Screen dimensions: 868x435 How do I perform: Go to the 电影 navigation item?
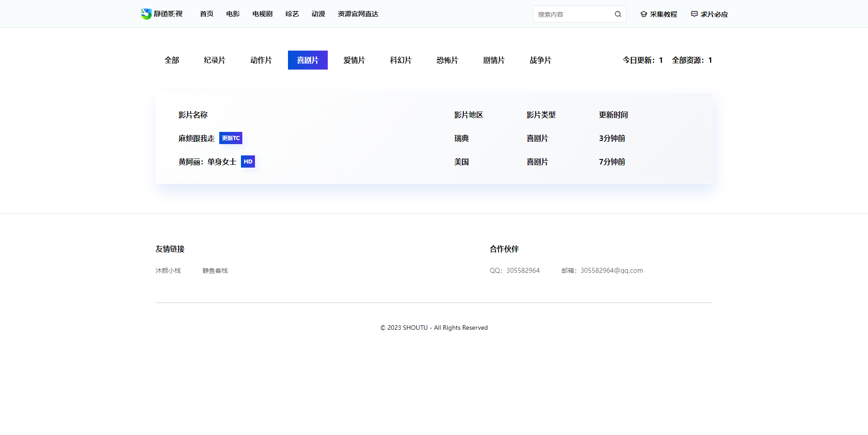click(233, 14)
